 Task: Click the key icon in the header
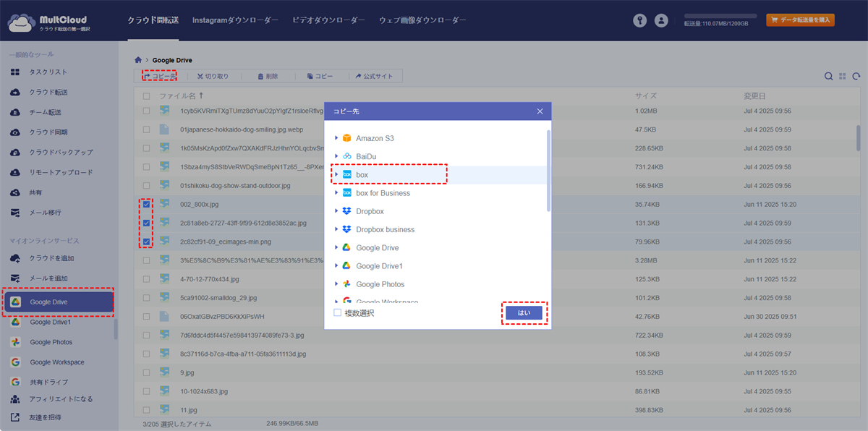point(639,21)
